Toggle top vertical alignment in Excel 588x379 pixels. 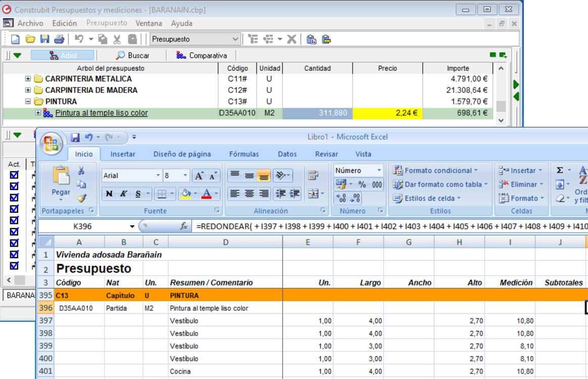235,175
